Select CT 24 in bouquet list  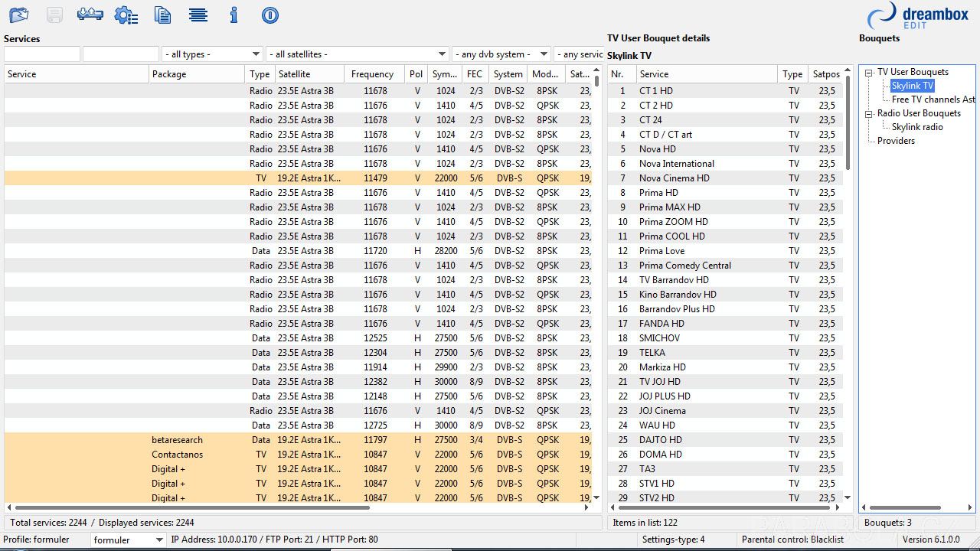coord(725,120)
